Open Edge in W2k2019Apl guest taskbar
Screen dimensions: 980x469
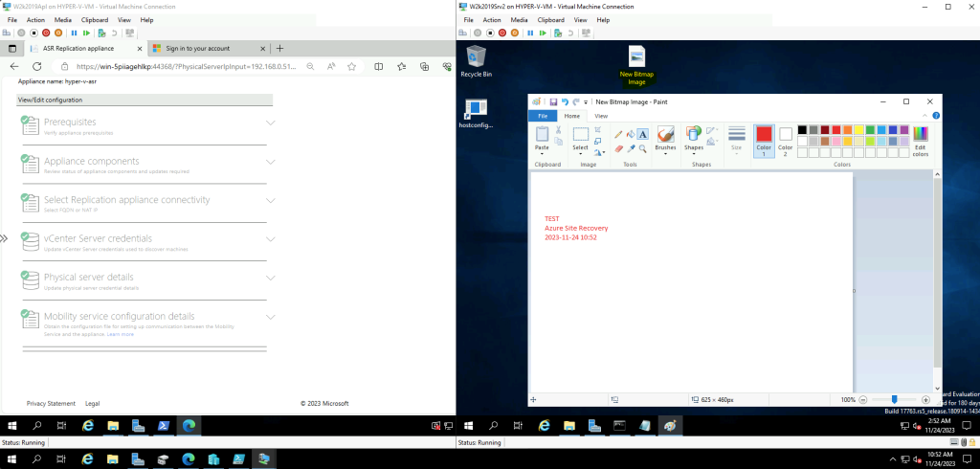pyautogui.click(x=189, y=426)
